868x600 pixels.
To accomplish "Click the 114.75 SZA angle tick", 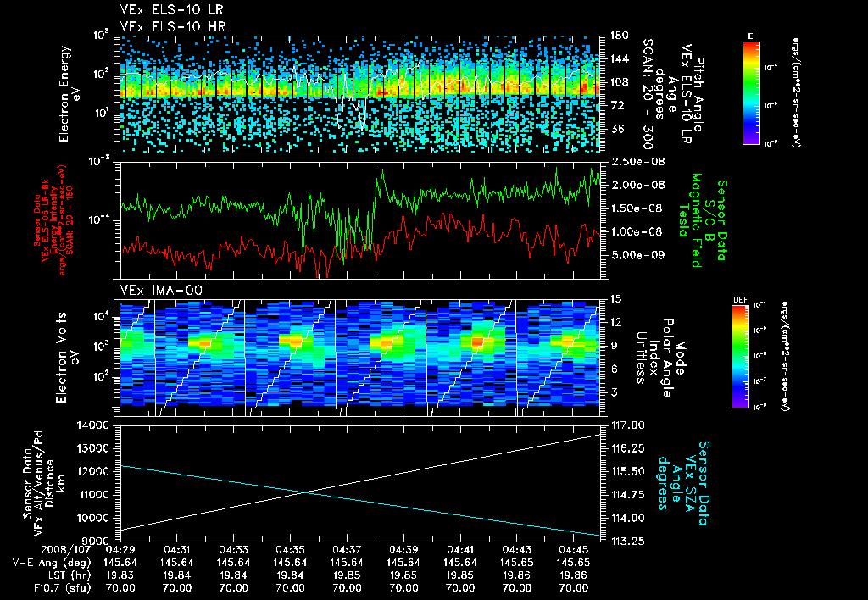I will [629, 495].
